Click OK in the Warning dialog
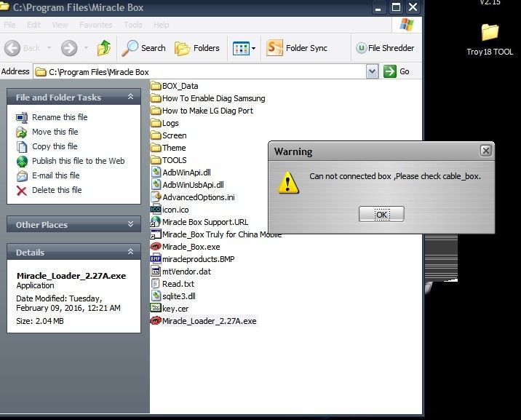This screenshot has height=420, width=521. [381, 214]
